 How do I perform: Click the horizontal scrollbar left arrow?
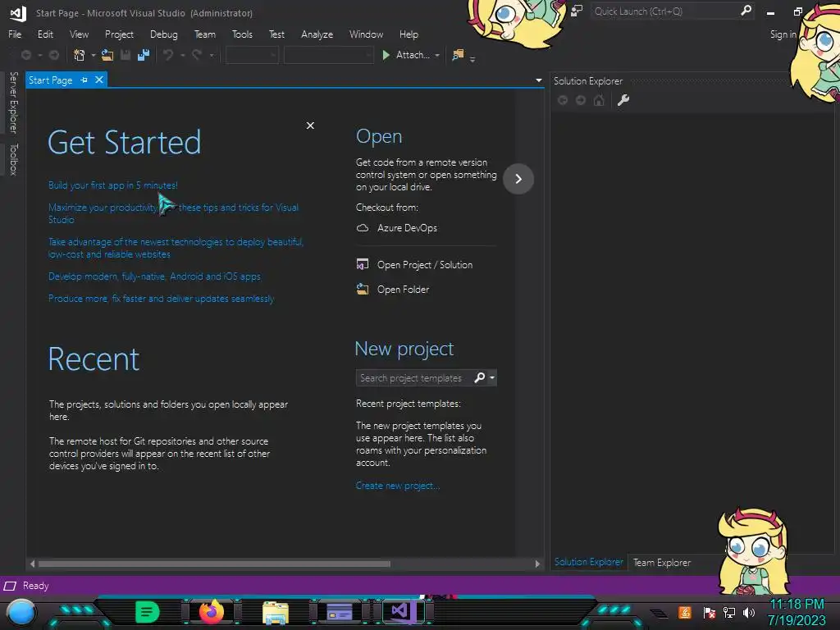point(32,564)
